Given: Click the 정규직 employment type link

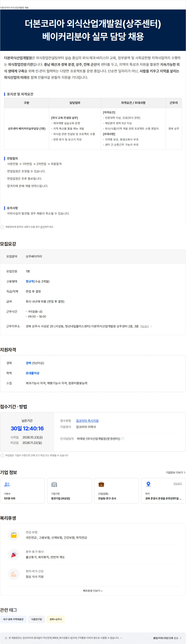Looking at the screenshot, I should [x=30, y=281].
